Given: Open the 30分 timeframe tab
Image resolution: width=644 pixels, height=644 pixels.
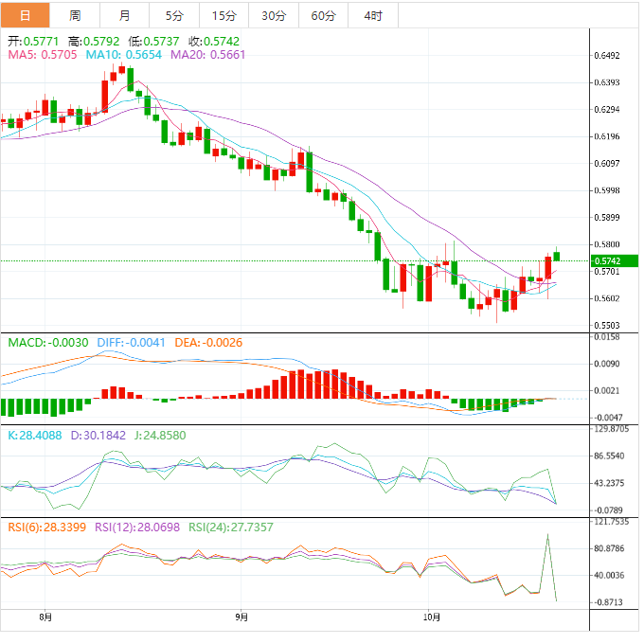Looking at the screenshot, I should (x=274, y=15).
